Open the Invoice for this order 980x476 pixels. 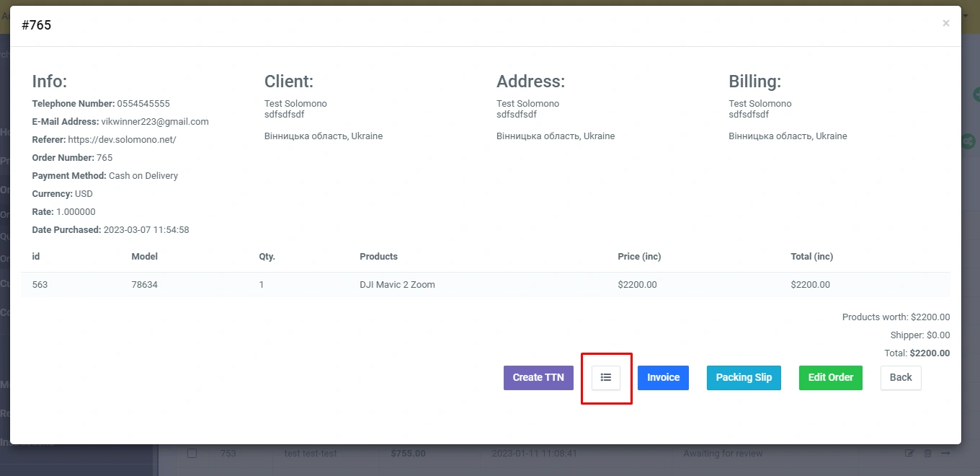[663, 377]
